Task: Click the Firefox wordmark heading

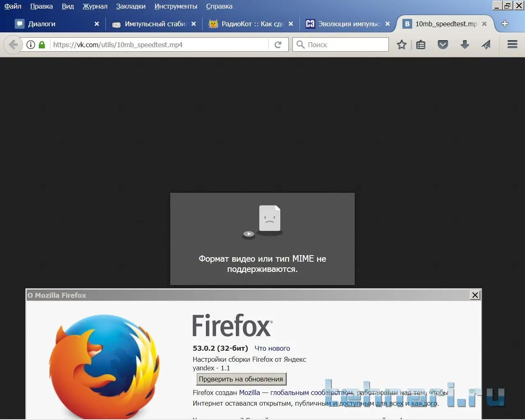Action: click(233, 326)
